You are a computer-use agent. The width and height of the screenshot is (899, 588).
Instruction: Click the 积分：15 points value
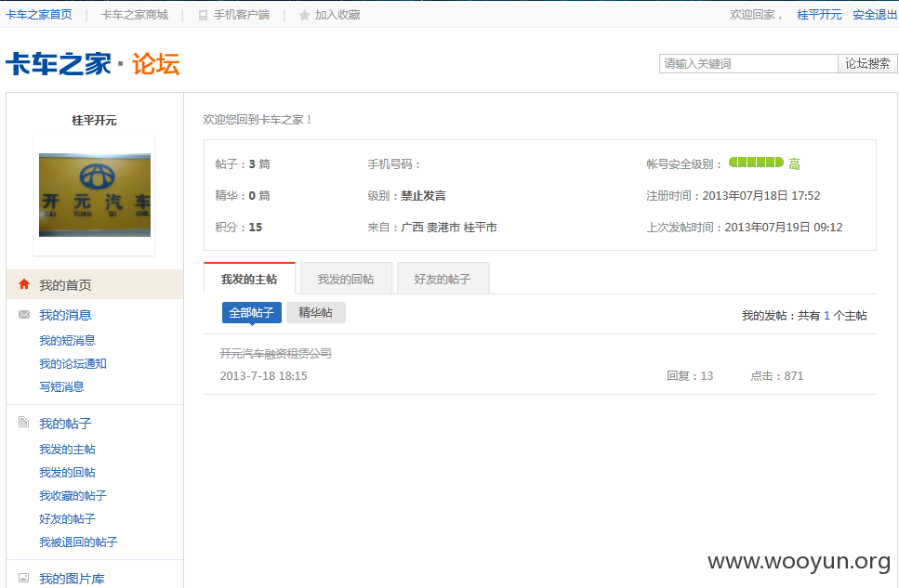(239, 227)
